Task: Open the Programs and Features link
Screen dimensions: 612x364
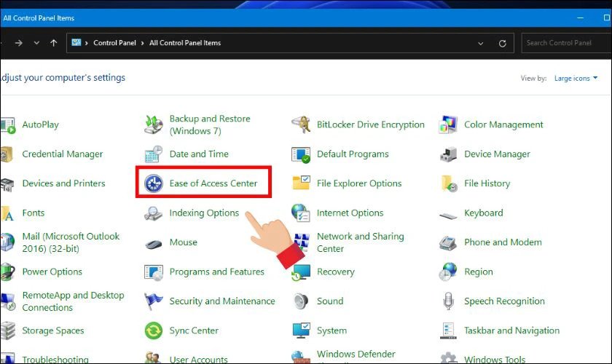Action: point(216,272)
